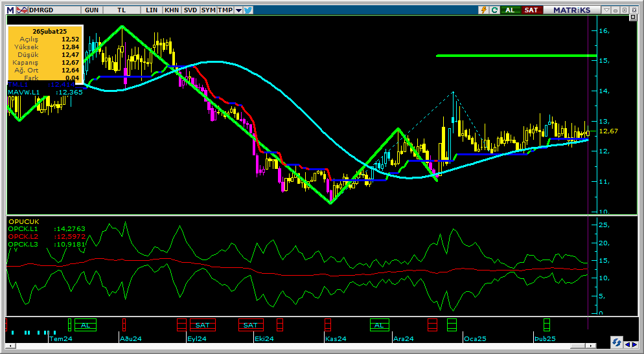
Task: Click the TM.L1 indicator label
Action: point(18,84)
